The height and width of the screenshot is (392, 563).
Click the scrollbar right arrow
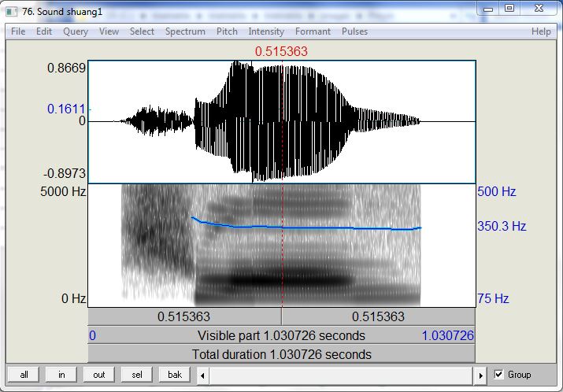(480, 375)
